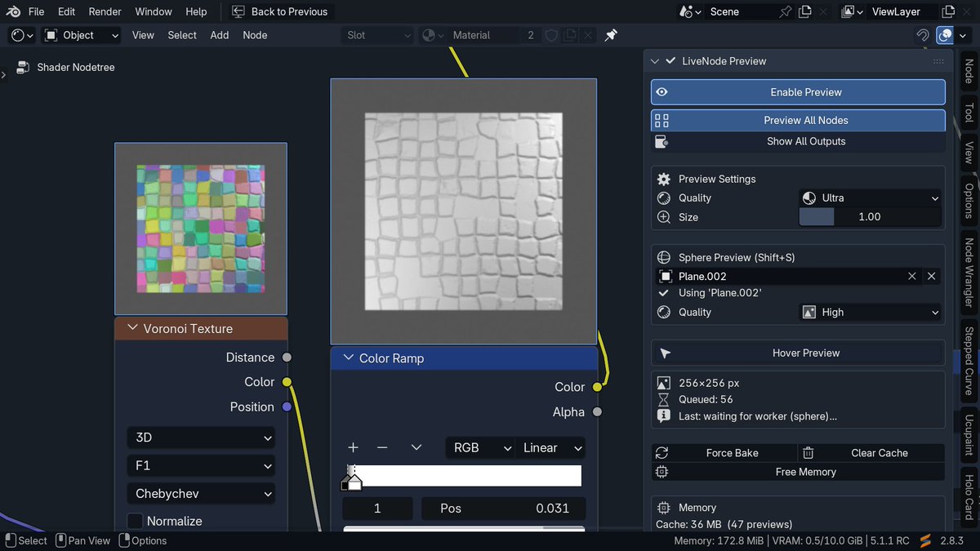The height and width of the screenshot is (551, 980).
Task: Collapse the Voronoi Texture node
Action: point(131,328)
